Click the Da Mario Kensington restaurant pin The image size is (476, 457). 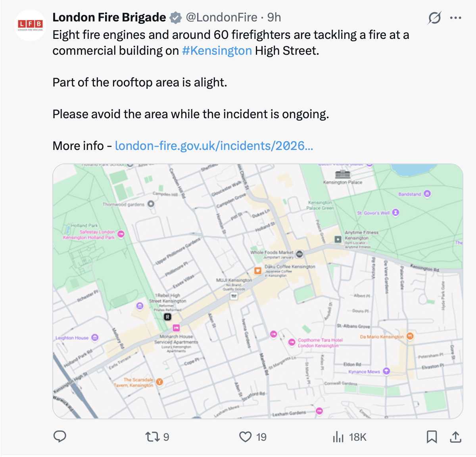(x=410, y=336)
